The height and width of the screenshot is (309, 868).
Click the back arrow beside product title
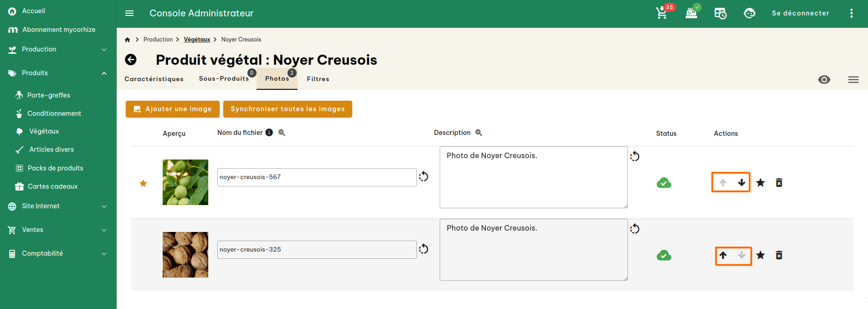point(131,60)
